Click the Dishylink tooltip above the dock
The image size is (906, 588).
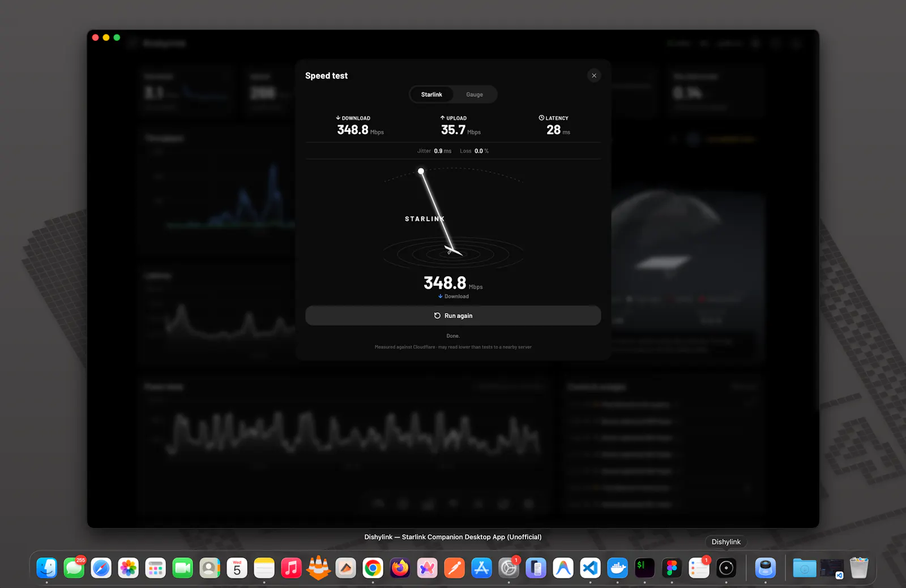726,542
